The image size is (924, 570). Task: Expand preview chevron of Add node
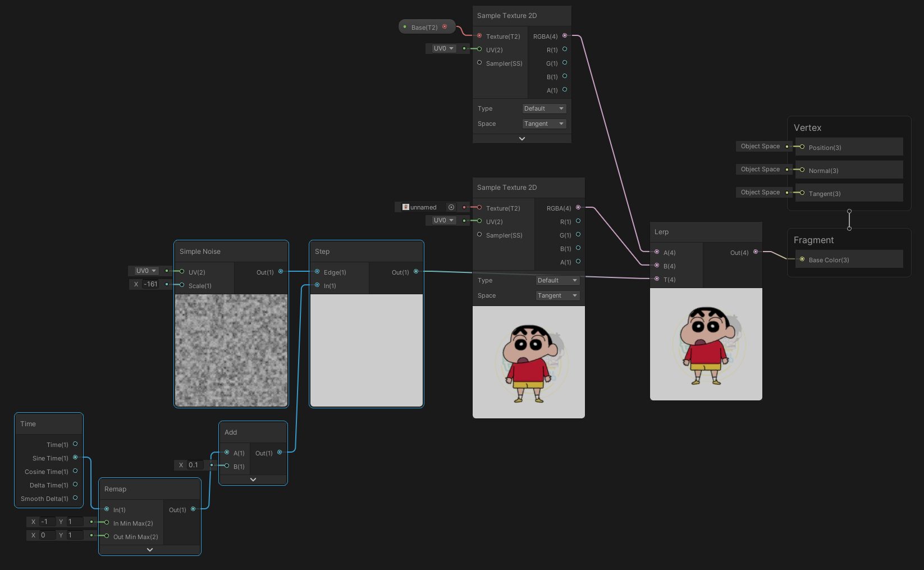(x=253, y=480)
